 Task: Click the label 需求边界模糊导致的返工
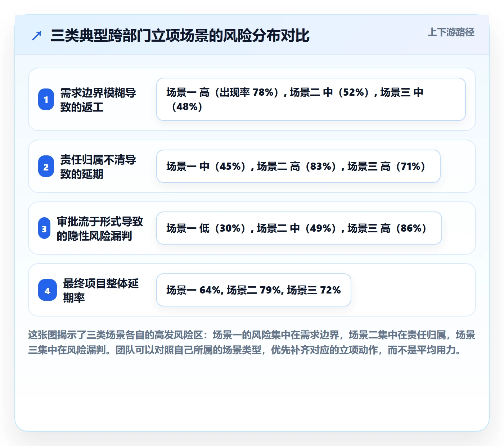coord(98,100)
